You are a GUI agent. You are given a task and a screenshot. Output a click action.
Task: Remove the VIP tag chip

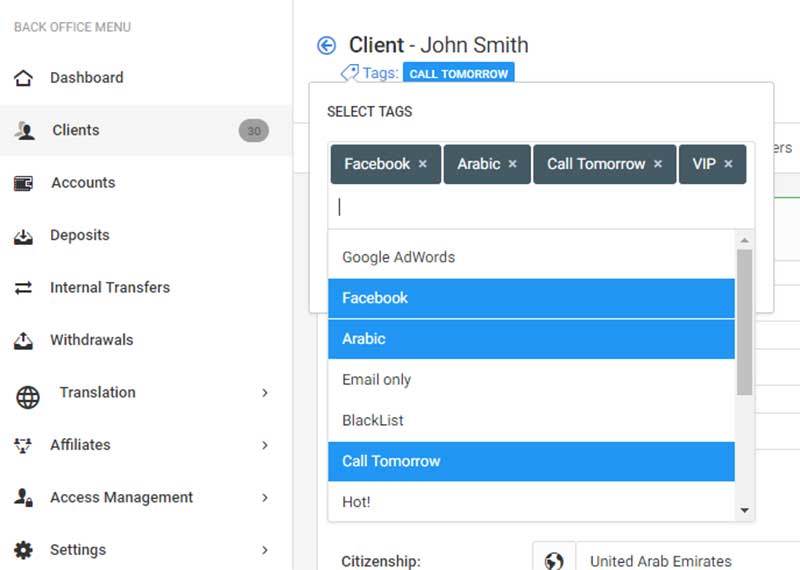click(728, 164)
